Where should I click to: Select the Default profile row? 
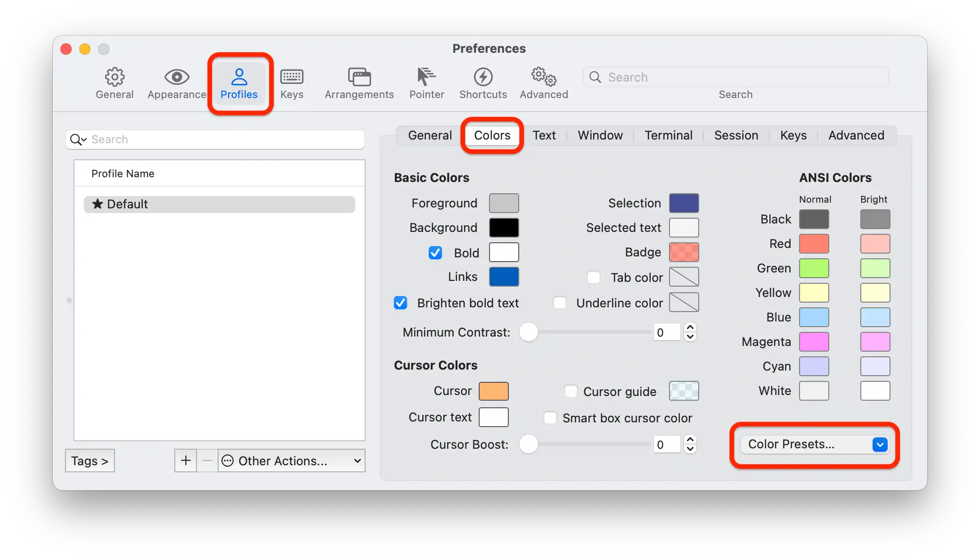coord(219,204)
